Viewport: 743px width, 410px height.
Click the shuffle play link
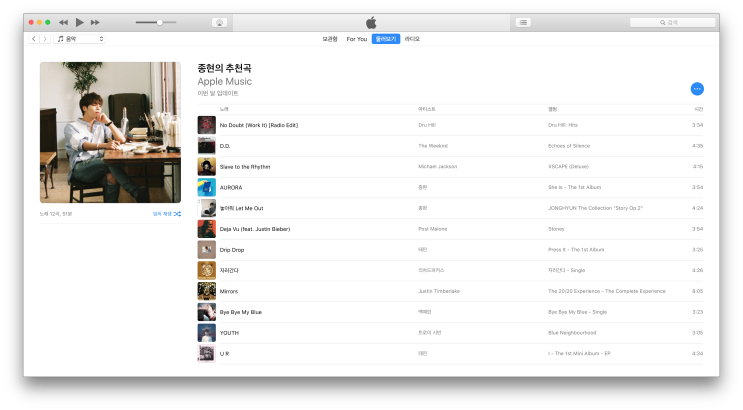click(167, 214)
